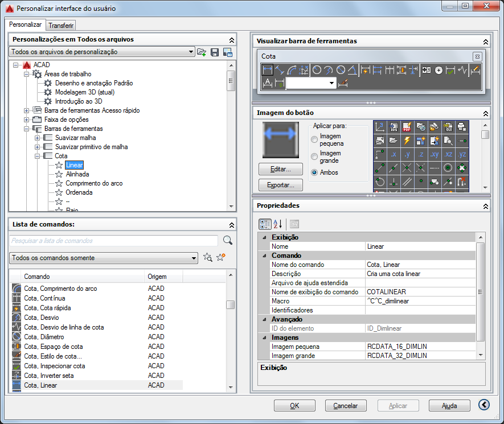Pick the 3DS import image in grid
Viewport: 504px width, 424px height.
click(394, 127)
